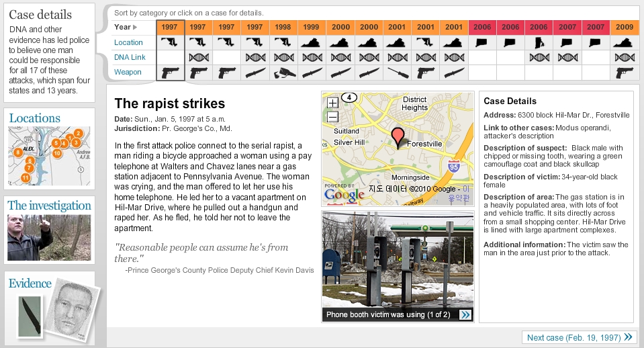Sort cases by Weapon category

point(128,72)
